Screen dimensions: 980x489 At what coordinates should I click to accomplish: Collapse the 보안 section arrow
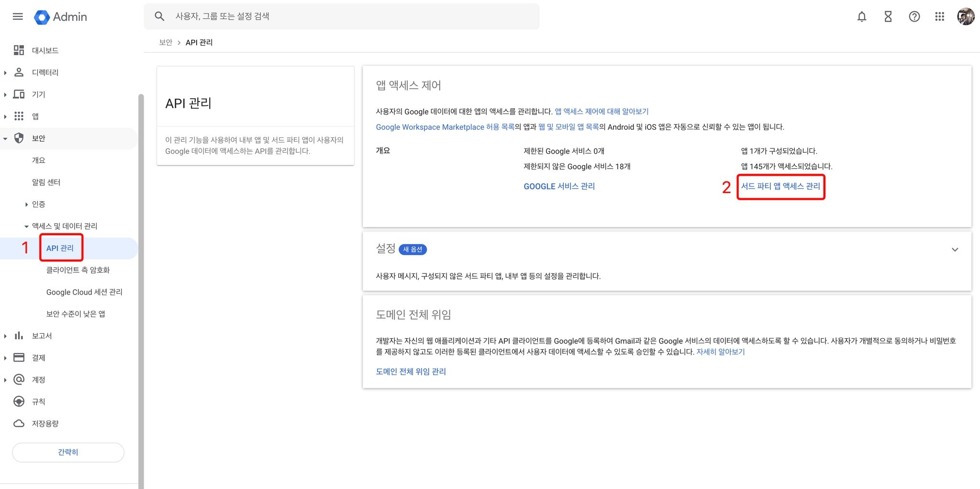[x=5, y=139]
